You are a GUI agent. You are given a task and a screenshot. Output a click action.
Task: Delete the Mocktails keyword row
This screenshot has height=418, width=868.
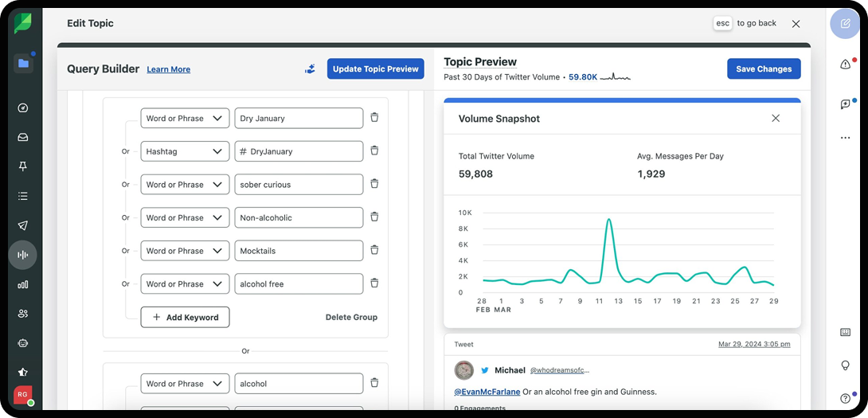pyautogui.click(x=375, y=250)
